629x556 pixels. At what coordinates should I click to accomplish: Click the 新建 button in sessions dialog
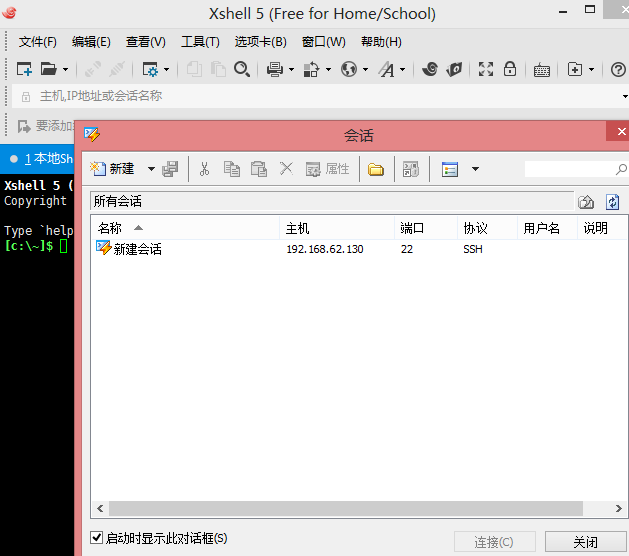click(x=113, y=169)
